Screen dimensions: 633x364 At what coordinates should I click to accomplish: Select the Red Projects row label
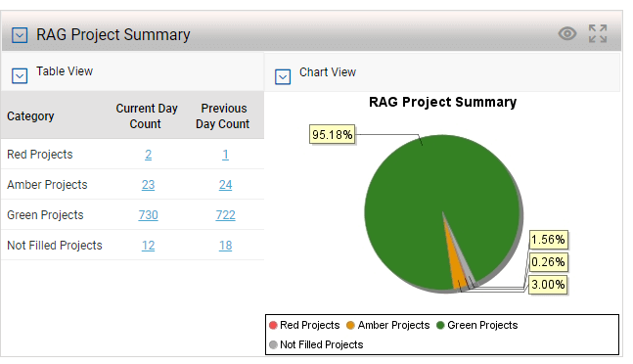(x=40, y=155)
